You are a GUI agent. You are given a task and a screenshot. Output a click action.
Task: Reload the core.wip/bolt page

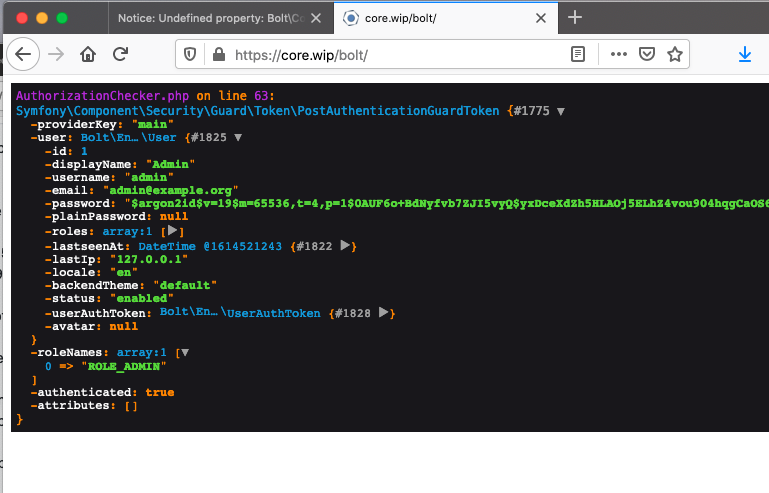[x=121, y=54]
